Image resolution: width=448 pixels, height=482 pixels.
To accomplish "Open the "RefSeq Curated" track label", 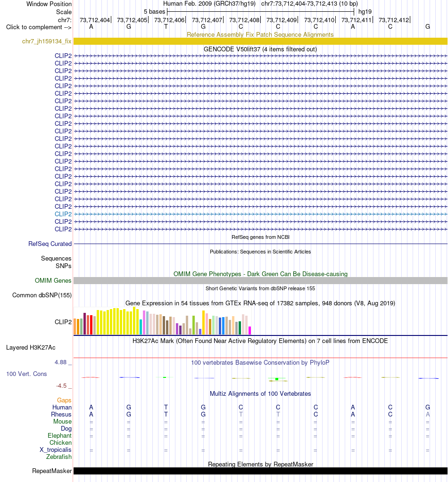I will (50, 244).
